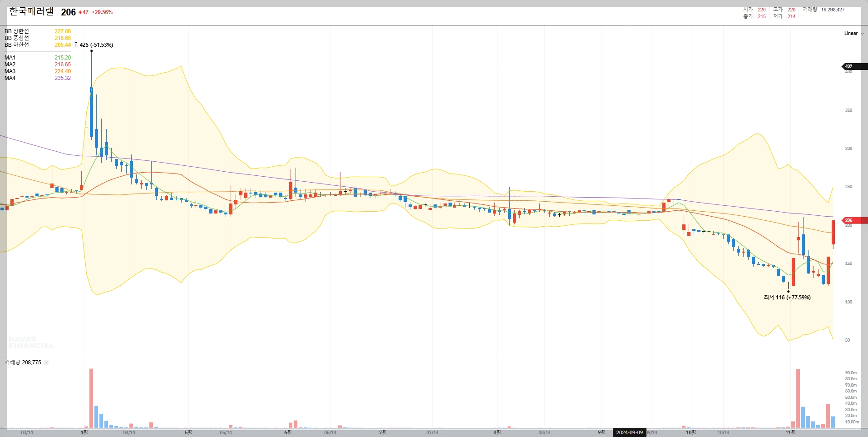Click the 224.40 MA3 value
This screenshot has width=868, height=437.
pyautogui.click(x=63, y=71)
